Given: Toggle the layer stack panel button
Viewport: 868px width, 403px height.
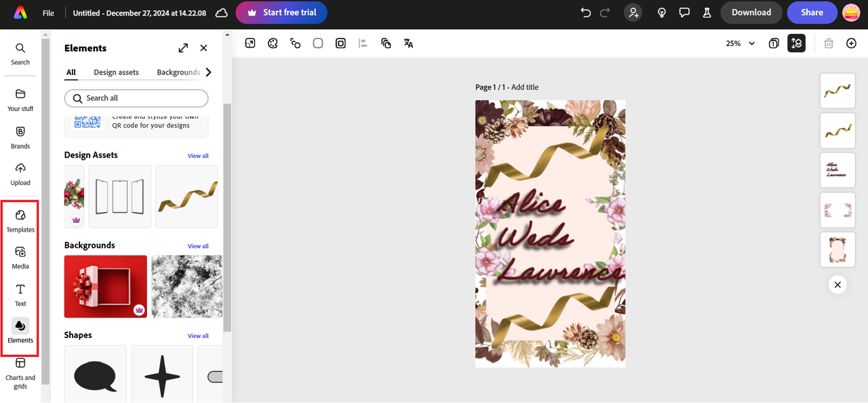Looking at the screenshot, I should tap(796, 43).
